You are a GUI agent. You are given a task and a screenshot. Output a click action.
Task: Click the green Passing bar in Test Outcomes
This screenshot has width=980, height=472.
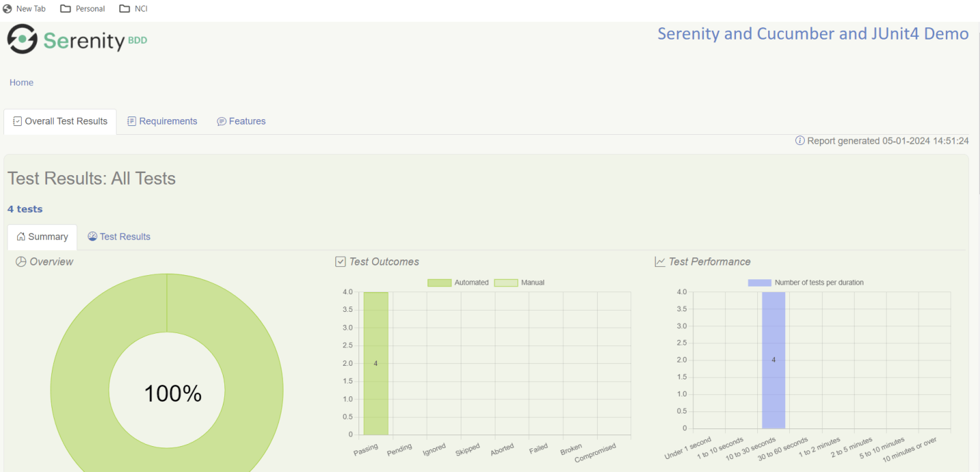376,364
